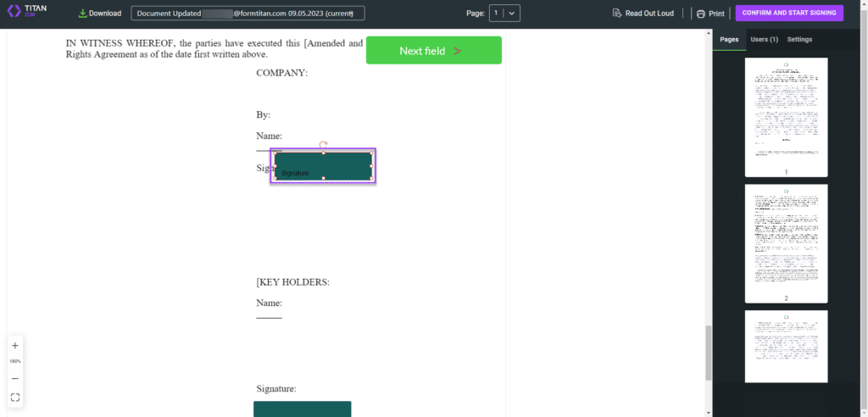Switch to the Users (1) tab
The image size is (868, 417).
point(764,40)
